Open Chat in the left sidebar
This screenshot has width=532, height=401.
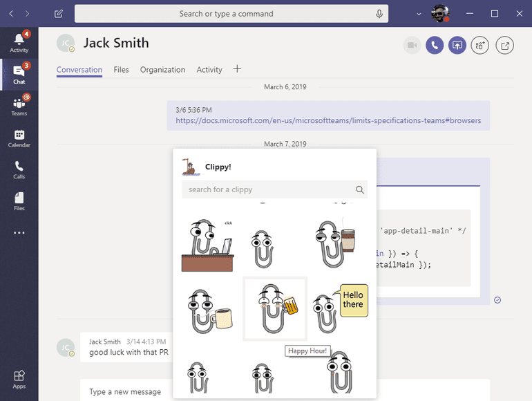coord(19,75)
